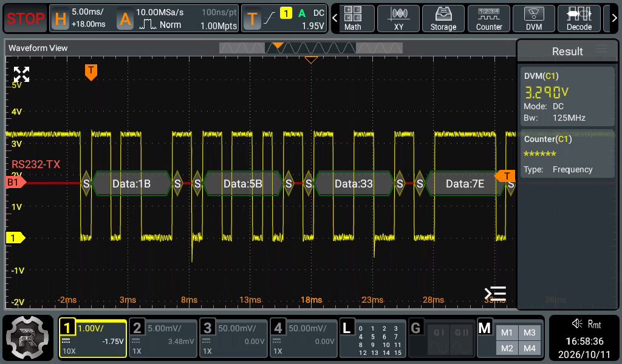
Task: Click the Rmt remote indicator
Action: (594, 325)
